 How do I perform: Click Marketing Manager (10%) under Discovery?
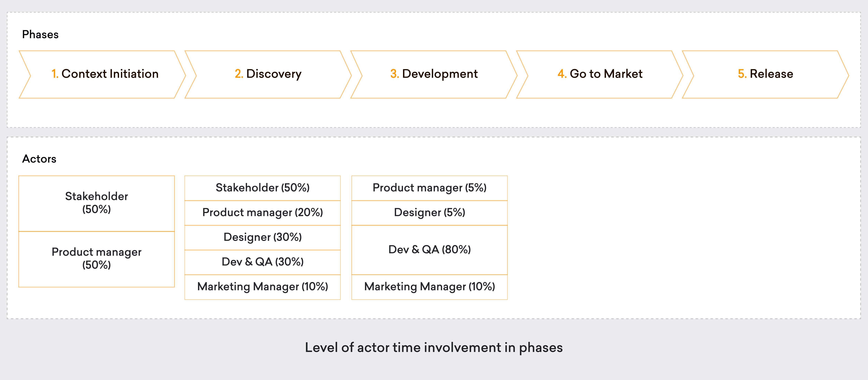click(263, 287)
